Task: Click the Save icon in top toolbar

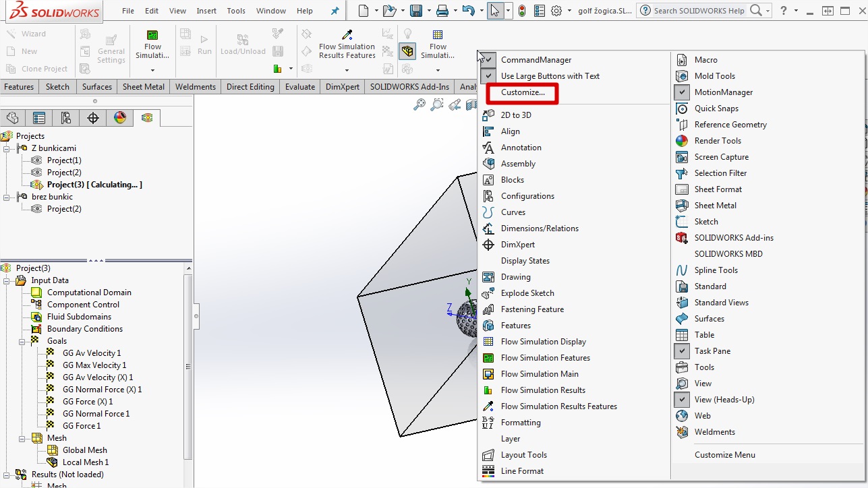Action: (x=416, y=11)
